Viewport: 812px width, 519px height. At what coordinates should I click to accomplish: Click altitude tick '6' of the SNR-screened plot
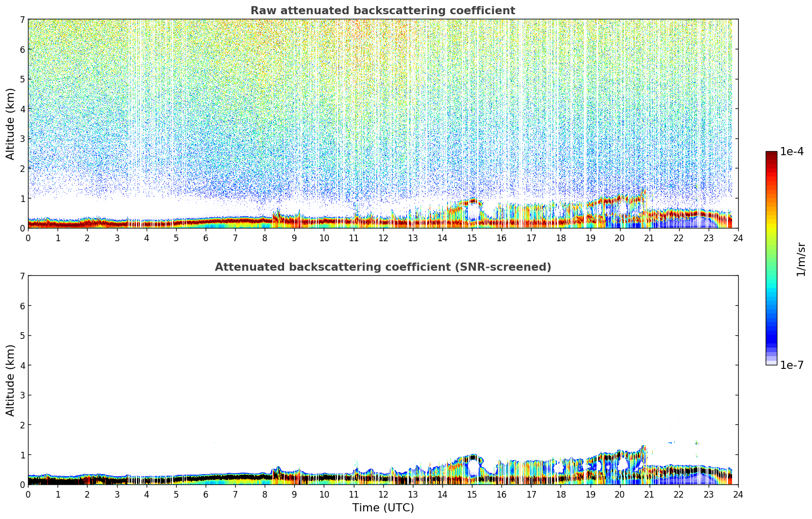(x=22, y=306)
